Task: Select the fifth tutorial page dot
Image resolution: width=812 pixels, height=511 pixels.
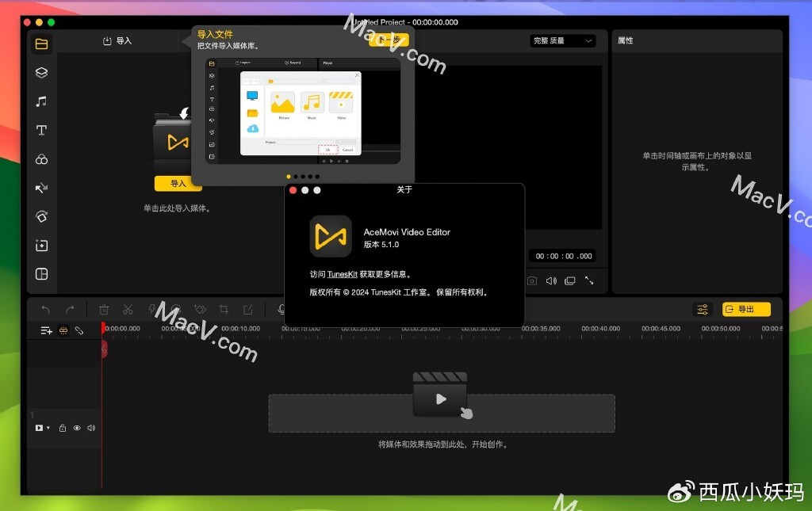Action: point(317,177)
